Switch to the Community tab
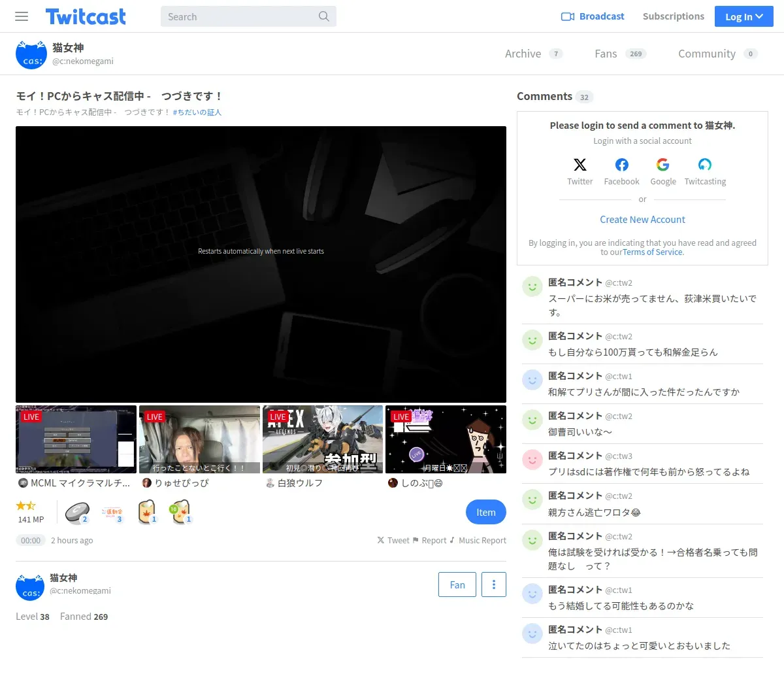This screenshot has height=678, width=784. [x=717, y=54]
